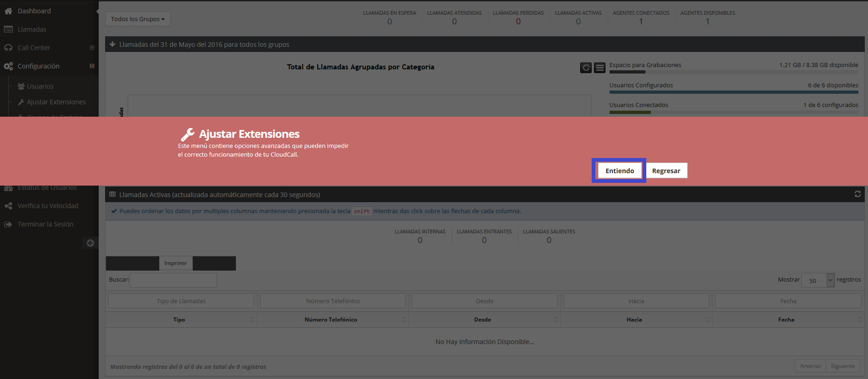Confirm with the Entiendo button
The image size is (868, 379).
tap(619, 170)
